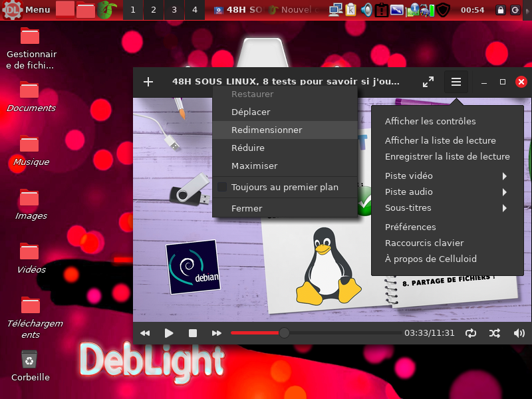Click the plus icon to open a file
Screen dimensions: 532x399
148,82
